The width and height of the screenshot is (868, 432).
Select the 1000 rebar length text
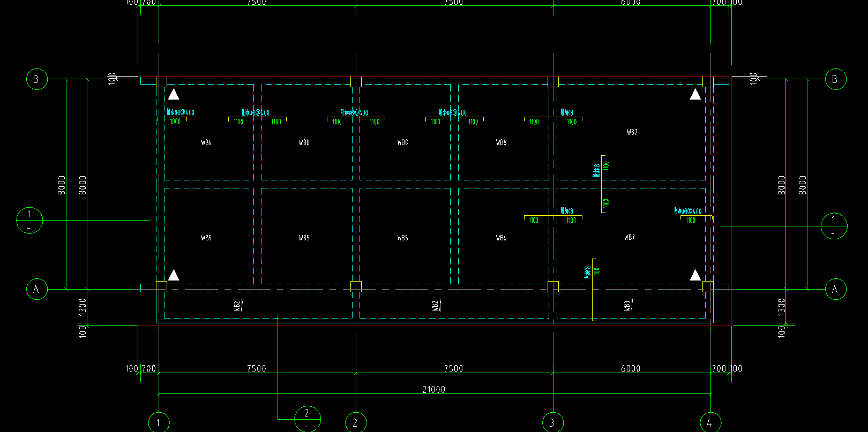point(175,122)
